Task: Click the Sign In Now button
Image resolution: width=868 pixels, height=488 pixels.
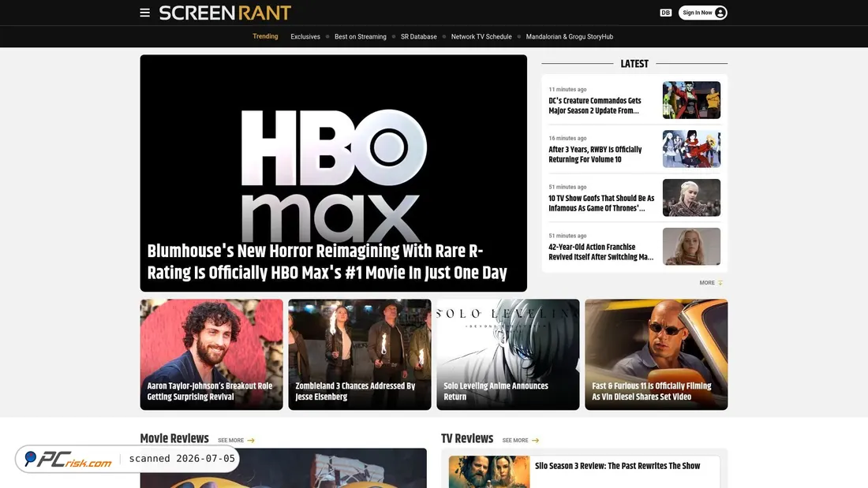Action: click(702, 13)
